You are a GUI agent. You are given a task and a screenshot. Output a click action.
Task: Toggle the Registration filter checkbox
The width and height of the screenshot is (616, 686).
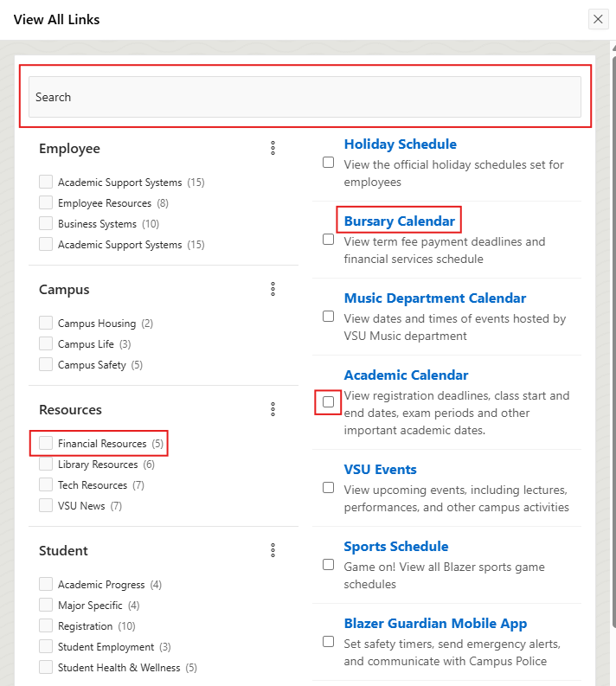click(46, 626)
